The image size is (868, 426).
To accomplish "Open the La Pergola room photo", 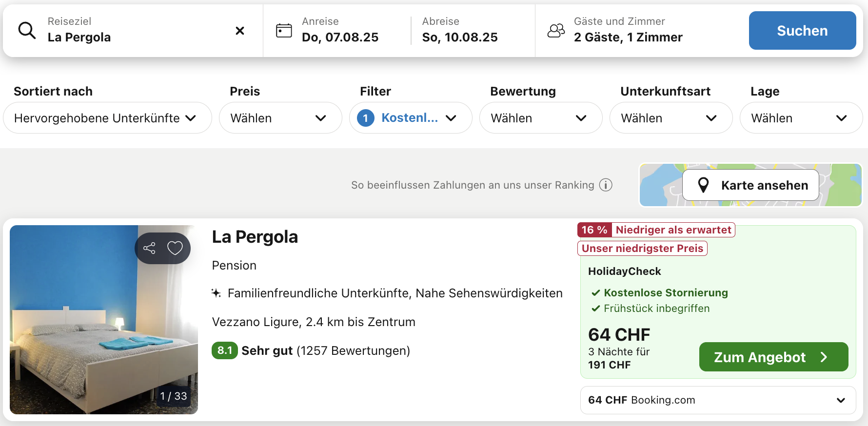I will point(104,320).
